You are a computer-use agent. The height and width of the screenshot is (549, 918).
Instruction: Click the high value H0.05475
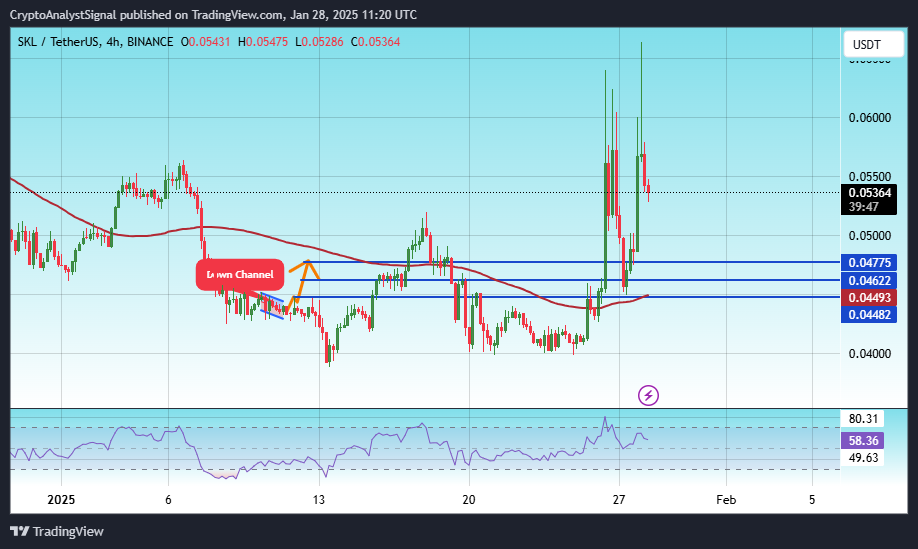(262, 42)
